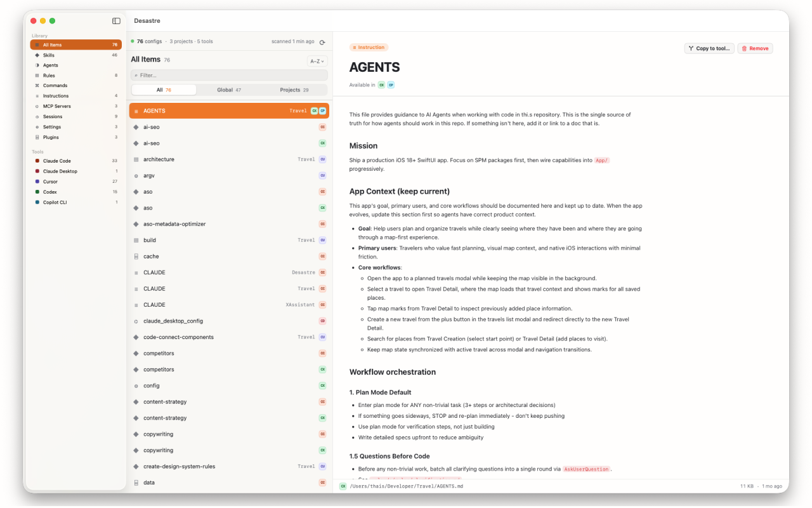Click the AskUserQuestion inline code text

(x=586, y=469)
